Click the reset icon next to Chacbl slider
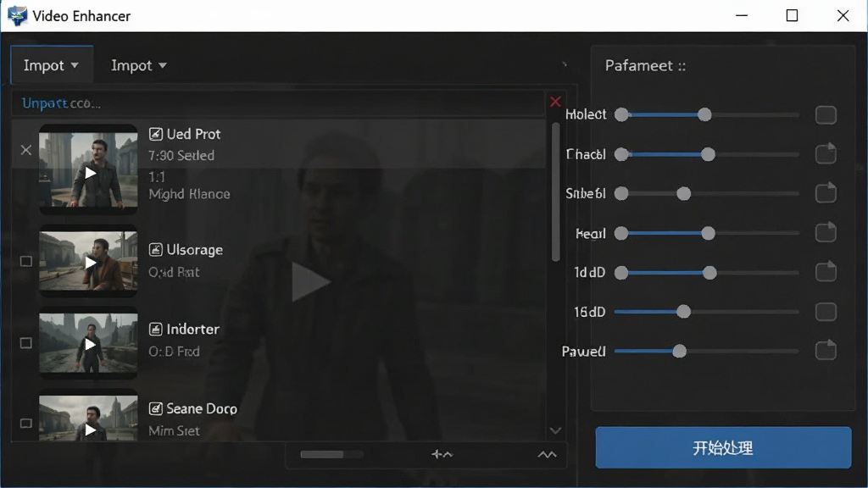This screenshot has width=868, height=488. [x=826, y=153]
